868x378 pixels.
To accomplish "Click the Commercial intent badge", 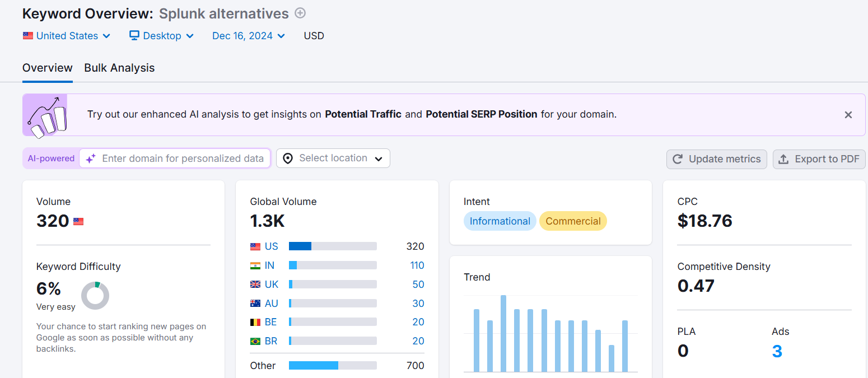I will [x=573, y=221].
